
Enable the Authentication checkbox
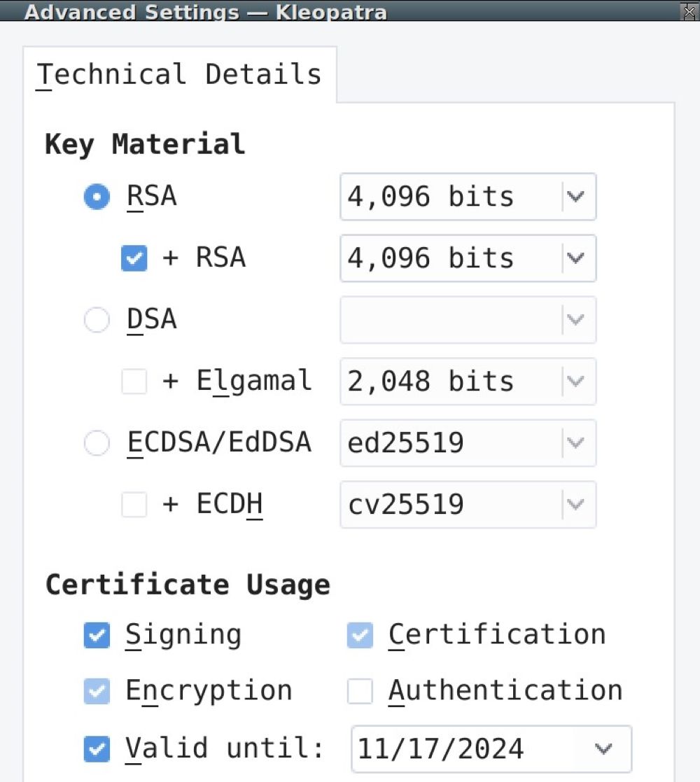tap(360, 692)
